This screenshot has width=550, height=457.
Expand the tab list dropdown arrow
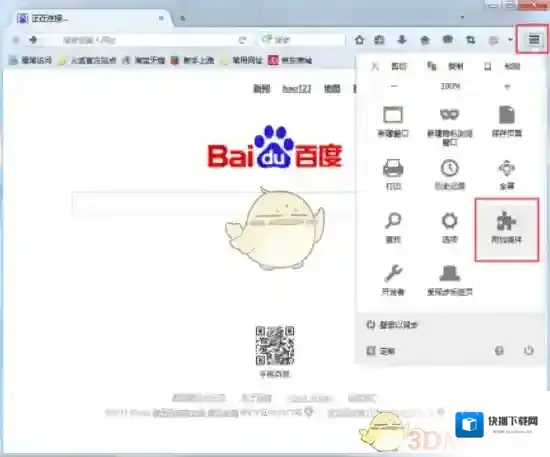[462, 18]
